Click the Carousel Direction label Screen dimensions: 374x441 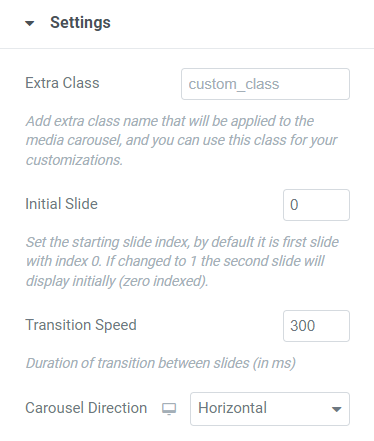click(x=86, y=408)
